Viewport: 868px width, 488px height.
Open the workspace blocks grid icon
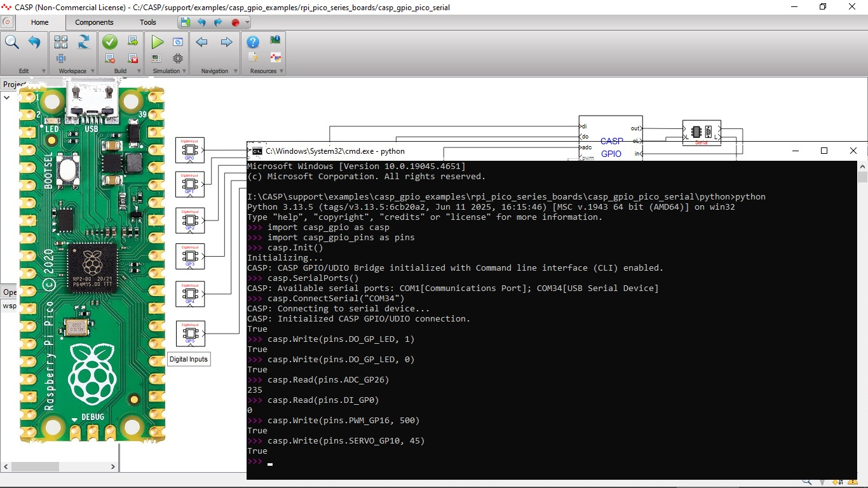point(61,42)
